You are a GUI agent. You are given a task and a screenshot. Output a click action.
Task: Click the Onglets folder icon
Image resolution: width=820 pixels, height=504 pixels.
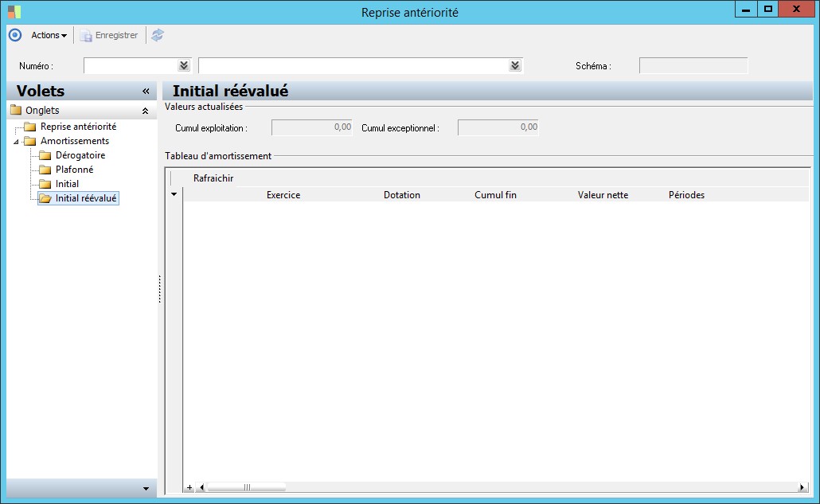pyautogui.click(x=16, y=110)
